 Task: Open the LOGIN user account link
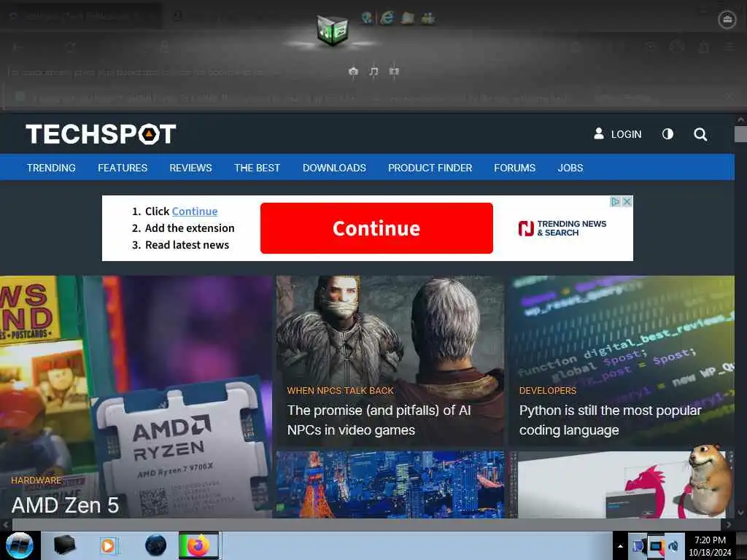coord(617,134)
